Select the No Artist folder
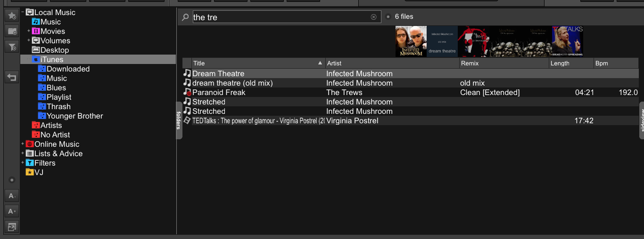 [x=51, y=135]
